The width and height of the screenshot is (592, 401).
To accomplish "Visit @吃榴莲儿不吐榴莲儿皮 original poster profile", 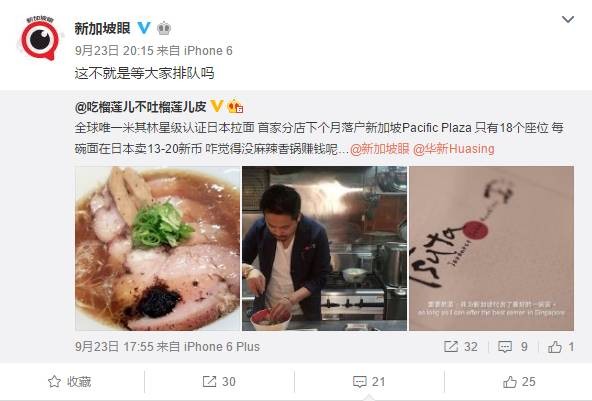I will [140, 107].
